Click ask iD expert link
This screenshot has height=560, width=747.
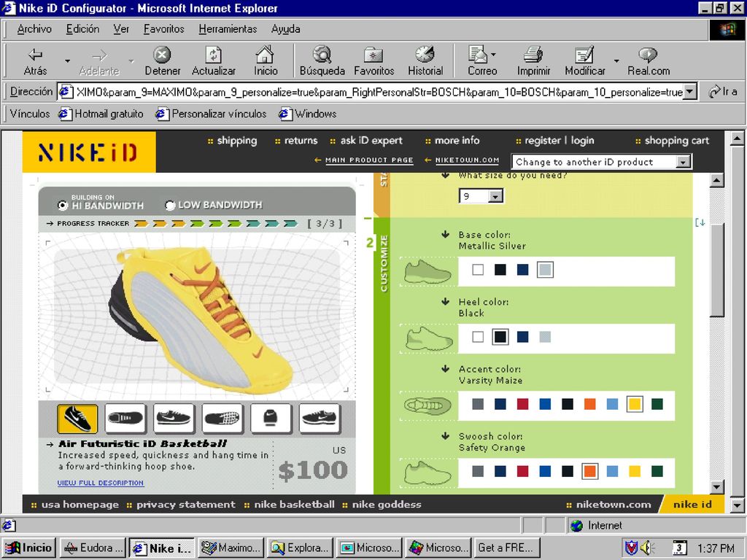(x=371, y=141)
